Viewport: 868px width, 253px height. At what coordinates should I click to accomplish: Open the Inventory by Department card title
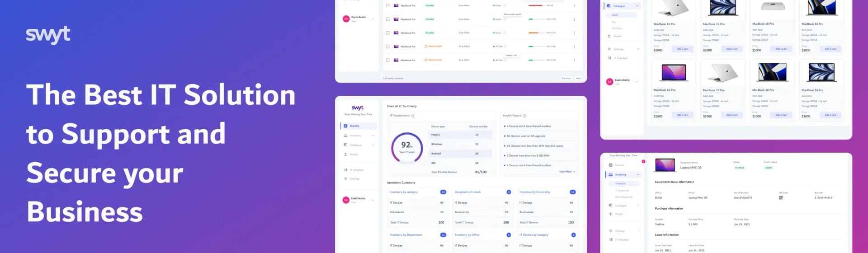(406, 235)
